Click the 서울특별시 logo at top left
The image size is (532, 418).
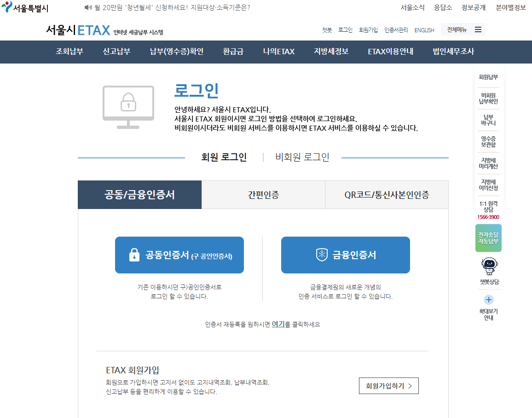click(25, 7)
